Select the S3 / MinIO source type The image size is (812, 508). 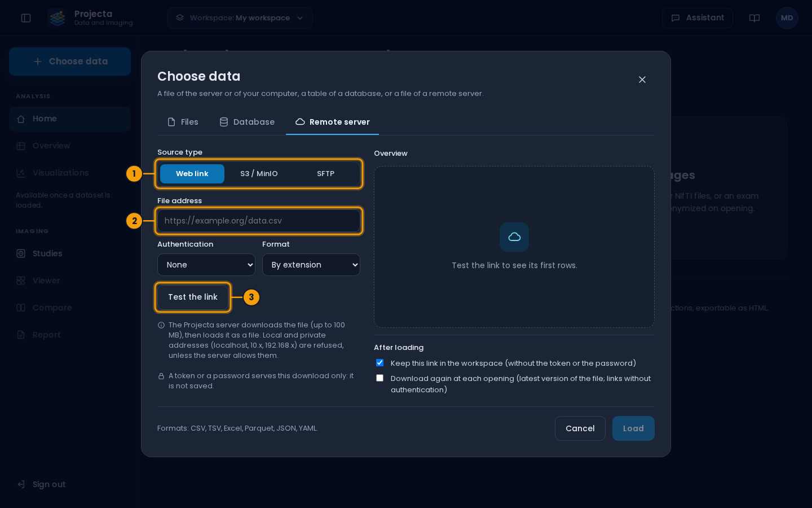point(259,174)
